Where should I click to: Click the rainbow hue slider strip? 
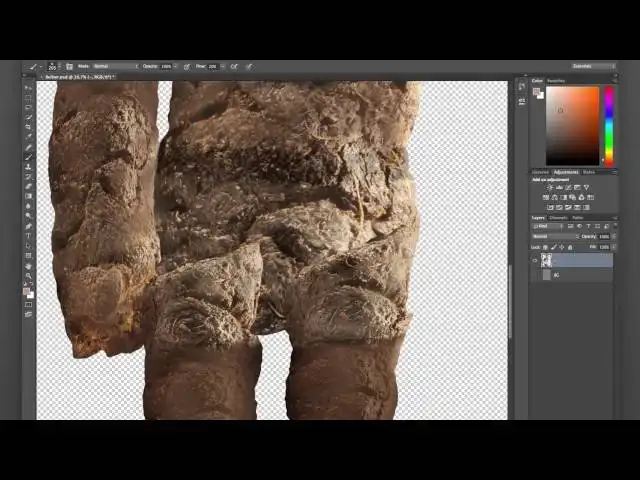click(608, 125)
